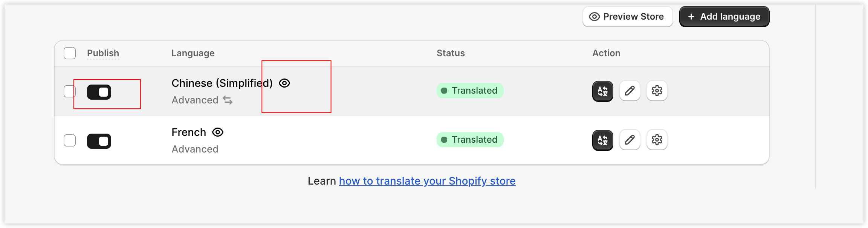Click the Translated status badge for Chinese
This screenshot has width=868, height=228.
[470, 91]
